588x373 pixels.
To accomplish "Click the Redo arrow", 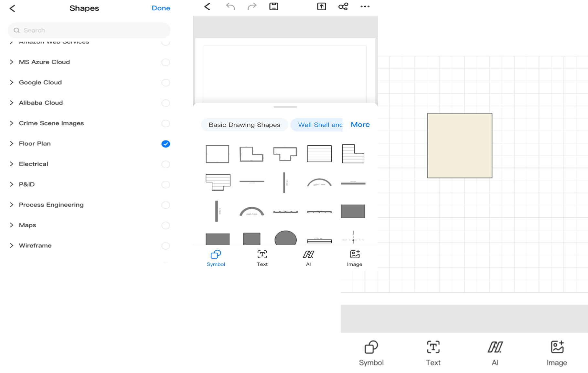I will 252,6.
